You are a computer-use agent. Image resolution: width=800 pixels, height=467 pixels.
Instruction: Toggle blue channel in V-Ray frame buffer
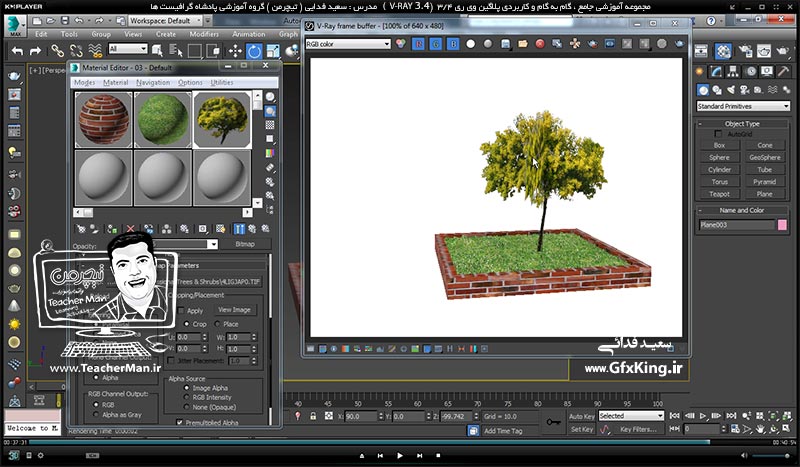453,44
